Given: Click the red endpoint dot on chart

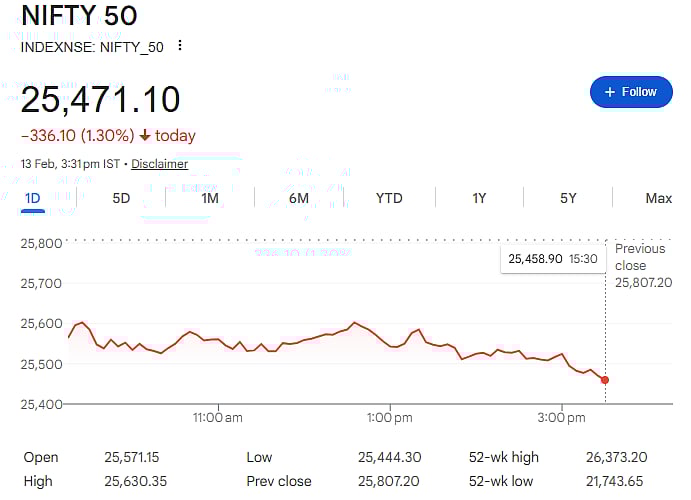Looking at the screenshot, I should tap(605, 380).
